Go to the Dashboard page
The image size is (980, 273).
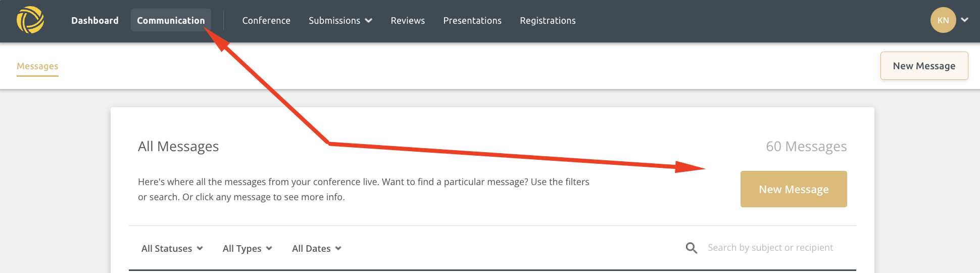[x=95, y=21]
